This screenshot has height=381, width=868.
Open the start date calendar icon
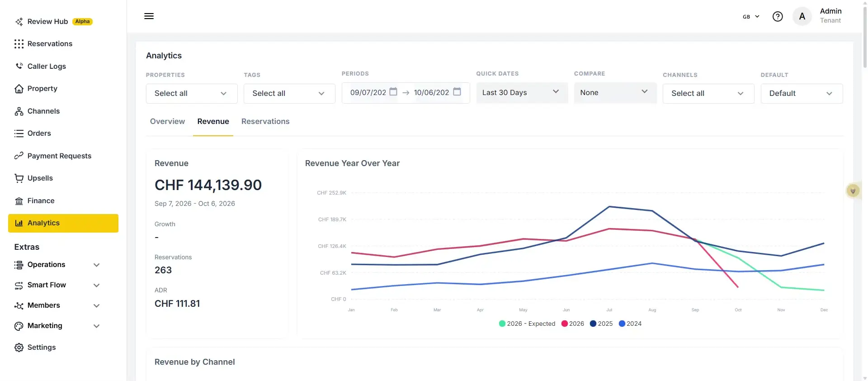point(393,92)
